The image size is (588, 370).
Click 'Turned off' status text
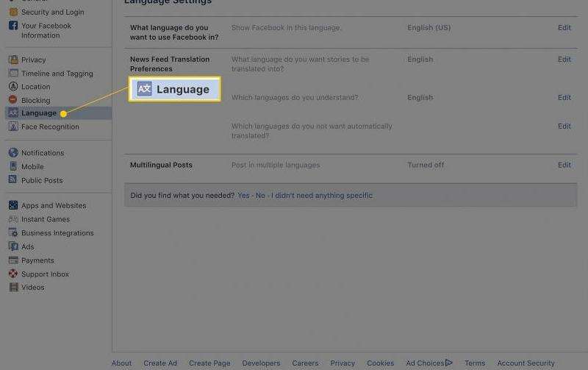[426, 165]
